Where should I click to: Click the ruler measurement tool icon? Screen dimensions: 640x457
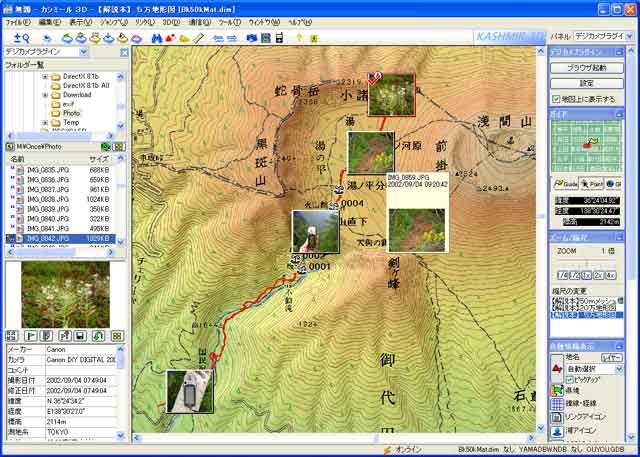click(199, 38)
